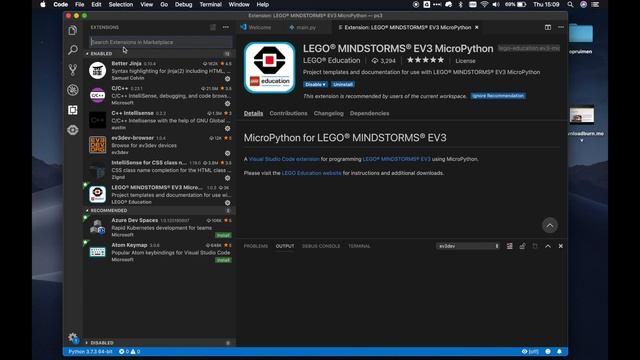Maximize the output panel with chevron
Screen dimensions: 640x360
pos(548,246)
